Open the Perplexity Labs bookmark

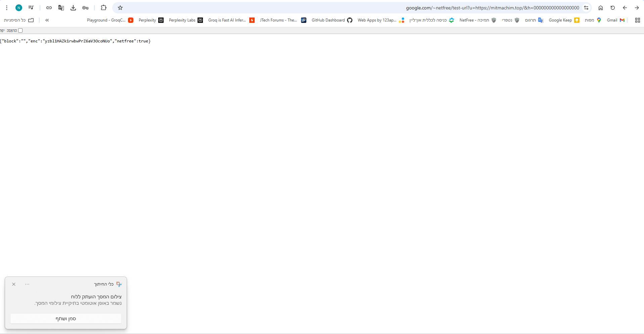[x=182, y=20]
